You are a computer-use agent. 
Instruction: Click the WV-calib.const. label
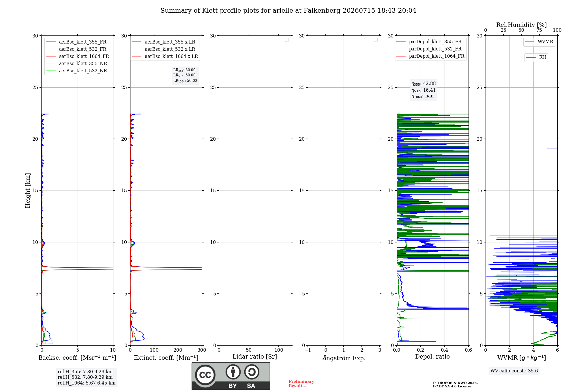(x=514, y=371)
